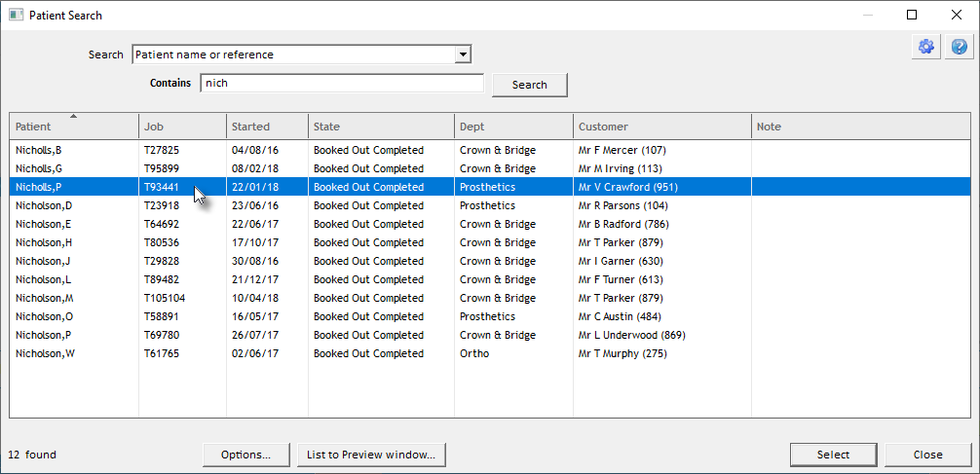Image resolution: width=980 pixels, height=474 pixels.
Task: Open help with the question mark icon
Action: pyautogui.click(x=959, y=47)
